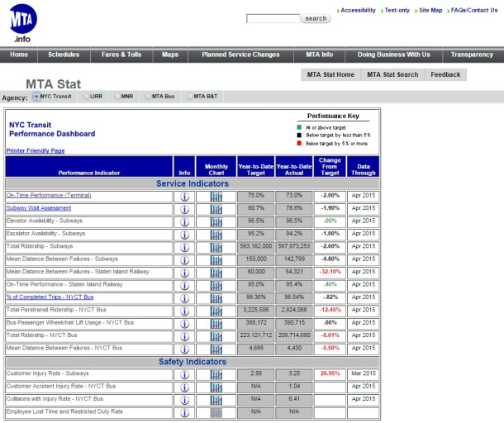This screenshot has height=423, width=504.
Task: Open the Fares & Tolls menu
Action: coord(121,55)
